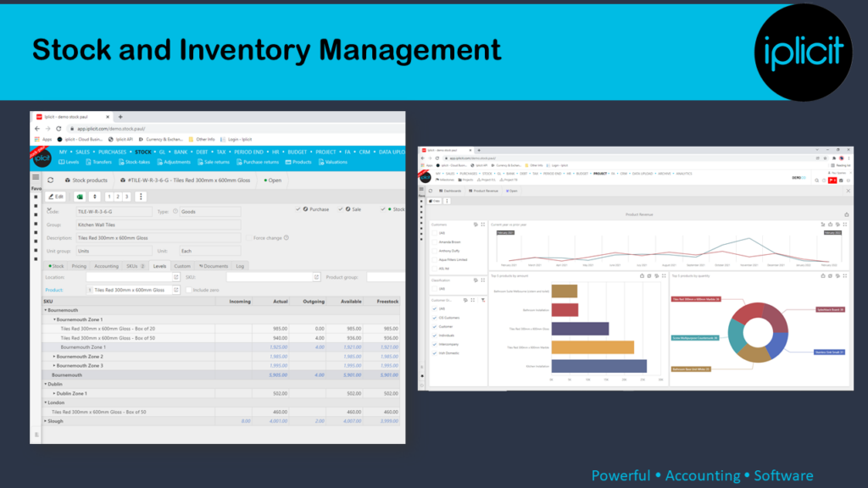
Task: Expand the Dublin Zone 1 row
Action: point(54,393)
